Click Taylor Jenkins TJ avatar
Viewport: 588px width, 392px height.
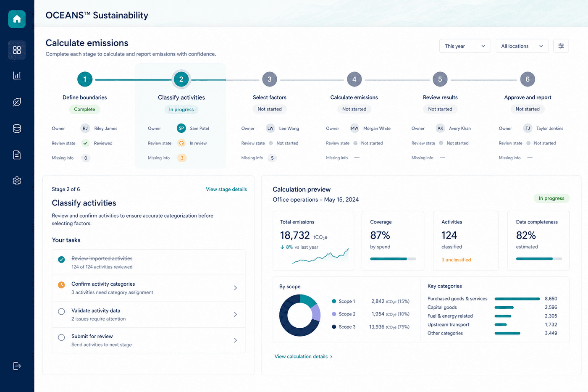(528, 128)
